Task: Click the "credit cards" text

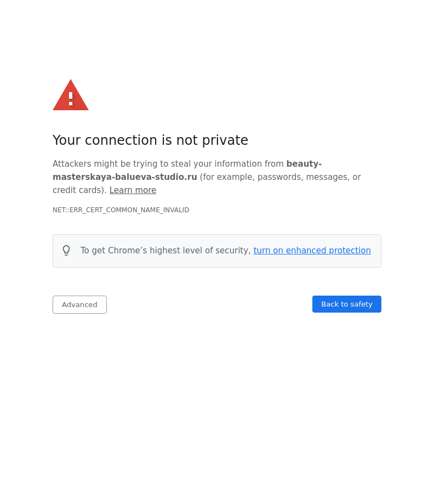Action: (79, 190)
